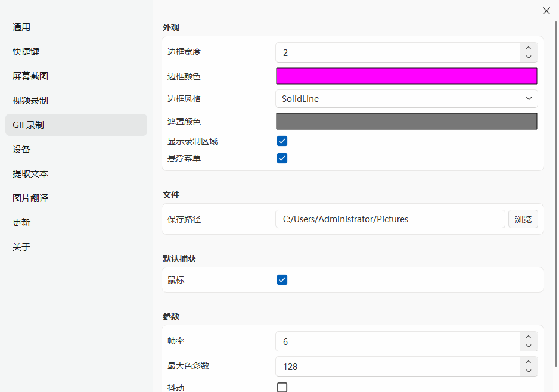This screenshot has width=559, height=392.
Task: Increase the 帧率 value with the spinner
Action: coord(528,337)
